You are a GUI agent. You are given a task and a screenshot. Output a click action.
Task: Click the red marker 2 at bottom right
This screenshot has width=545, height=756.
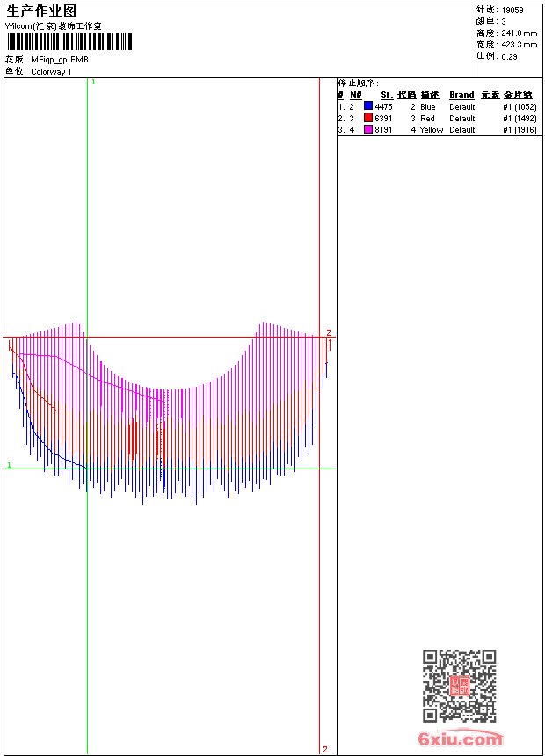(324, 749)
